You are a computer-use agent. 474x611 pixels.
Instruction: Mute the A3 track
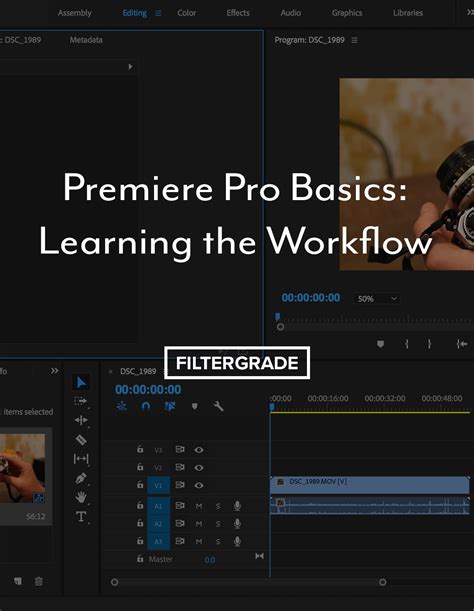pos(199,541)
